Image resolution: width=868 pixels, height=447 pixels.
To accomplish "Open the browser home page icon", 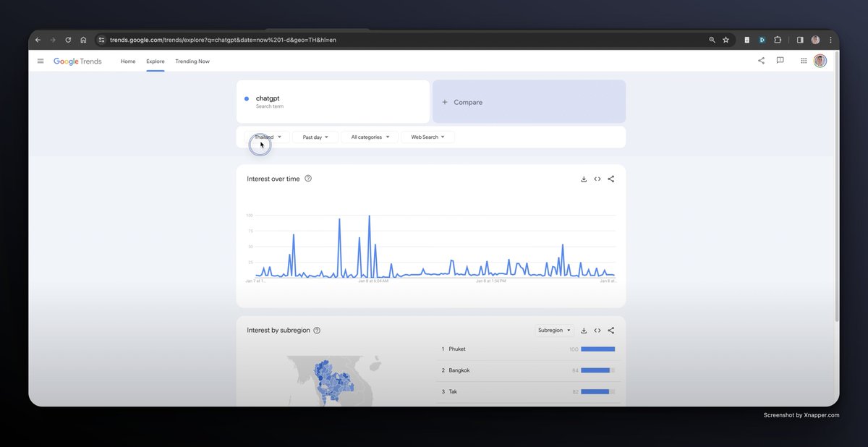I will (x=83, y=40).
